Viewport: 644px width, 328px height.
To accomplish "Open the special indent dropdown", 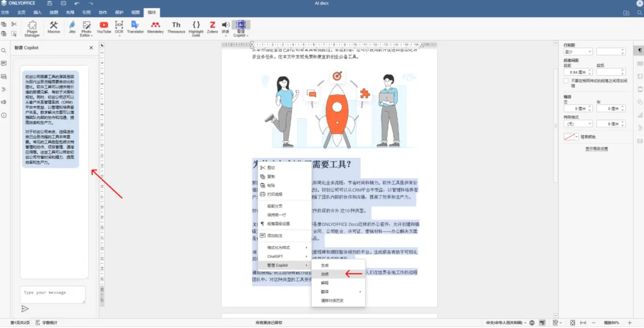I will 578,124.
